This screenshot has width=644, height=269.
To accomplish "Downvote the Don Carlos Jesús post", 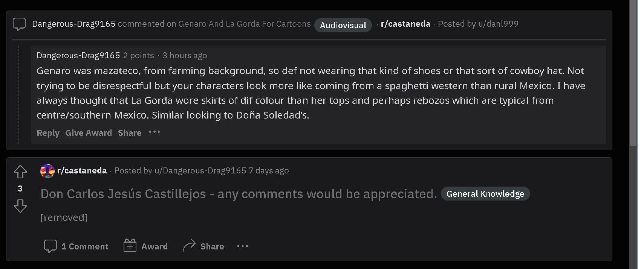I will (20, 206).
